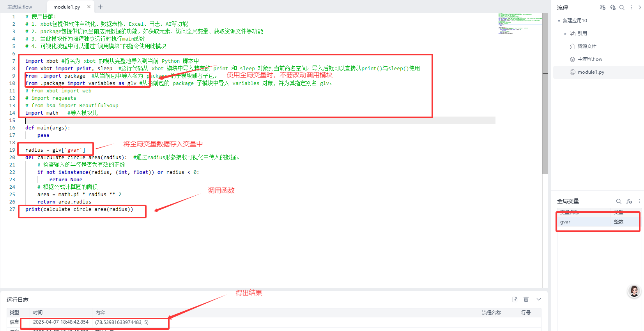Click the 全局变量 panel title
This screenshot has height=331, width=644.
568,201
